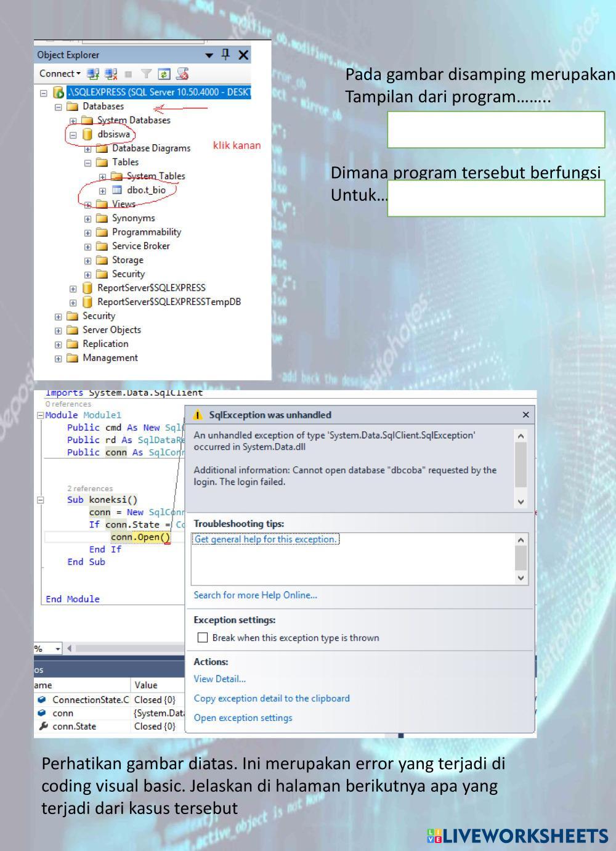The height and width of the screenshot is (851, 616).
Task: Select the Server Objects tree item
Action: point(111,330)
